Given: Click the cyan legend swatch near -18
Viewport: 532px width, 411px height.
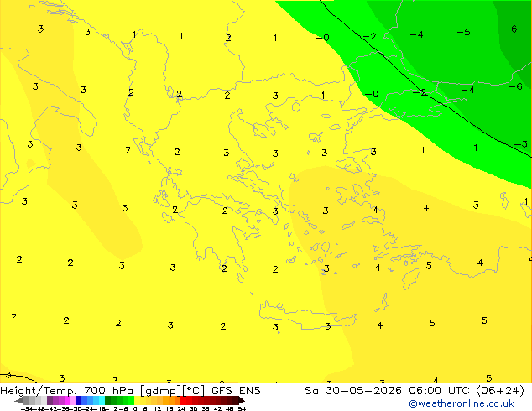Looking at the screenshot, I should pos(102,400).
